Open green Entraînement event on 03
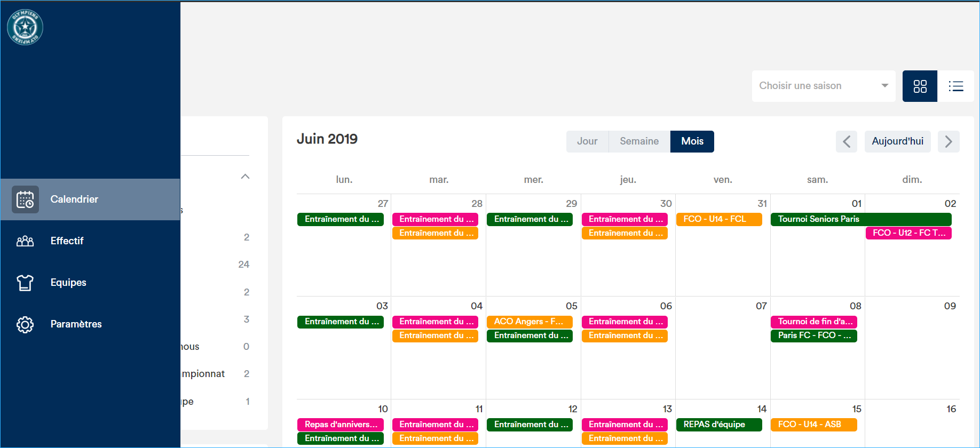 point(341,322)
